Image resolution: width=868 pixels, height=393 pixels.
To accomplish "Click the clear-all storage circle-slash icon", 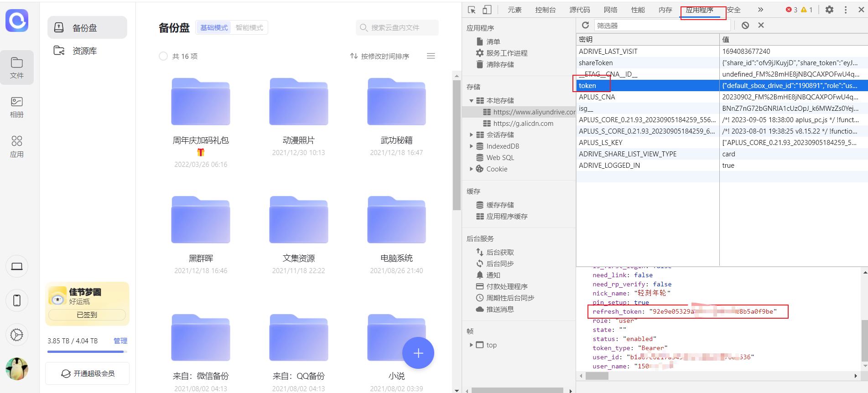I will click(x=745, y=25).
